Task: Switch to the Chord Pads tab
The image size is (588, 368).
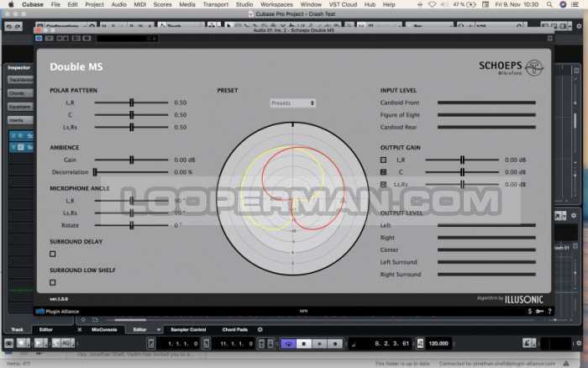Action: 235,329
